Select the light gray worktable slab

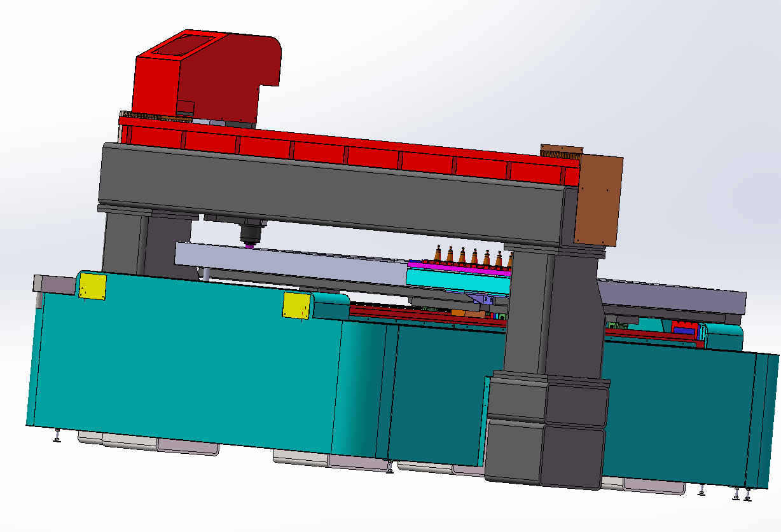(x=290, y=264)
